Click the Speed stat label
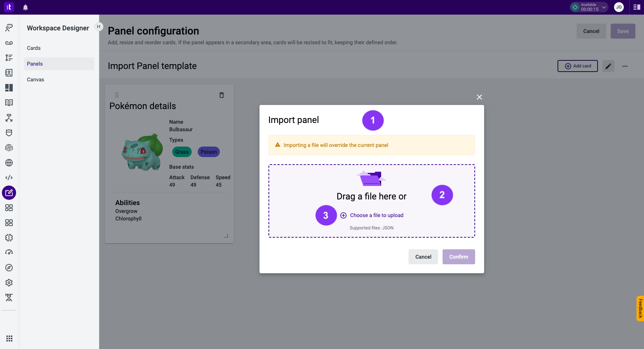This screenshot has width=644, height=349. [x=223, y=177]
